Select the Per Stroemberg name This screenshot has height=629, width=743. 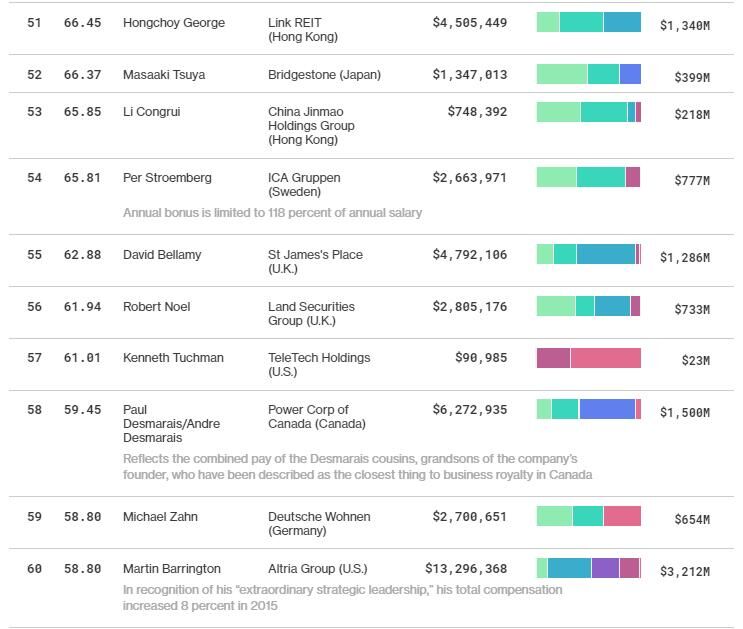[x=167, y=178]
